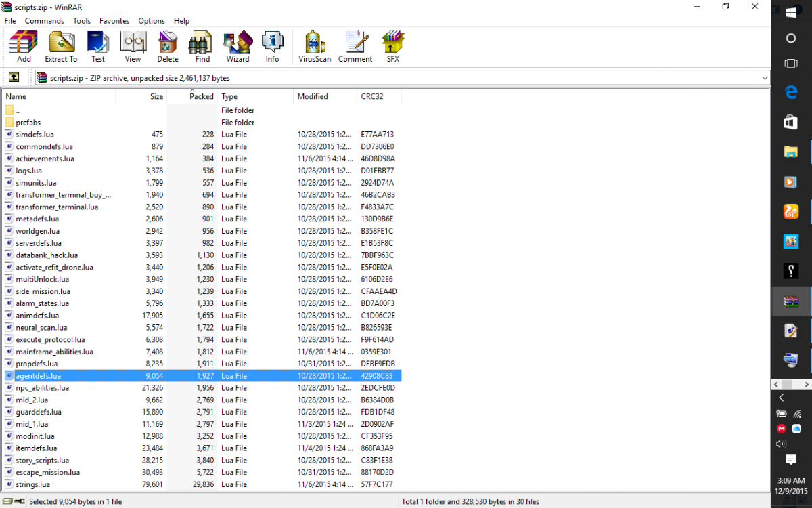Viewport: 812px width, 508px height.
Task: Show archive Info
Action: pyautogui.click(x=272, y=47)
